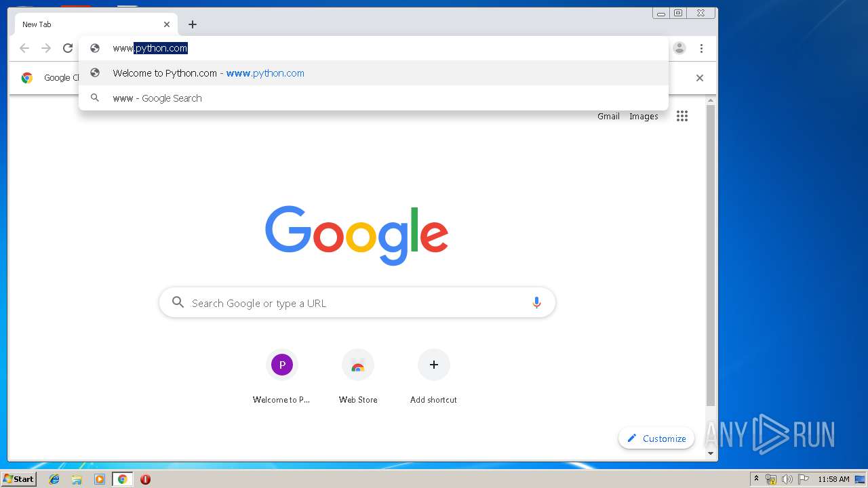Dismiss the Google Chrome infobar
Viewport: 868px width, 488px height.
point(700,78)
